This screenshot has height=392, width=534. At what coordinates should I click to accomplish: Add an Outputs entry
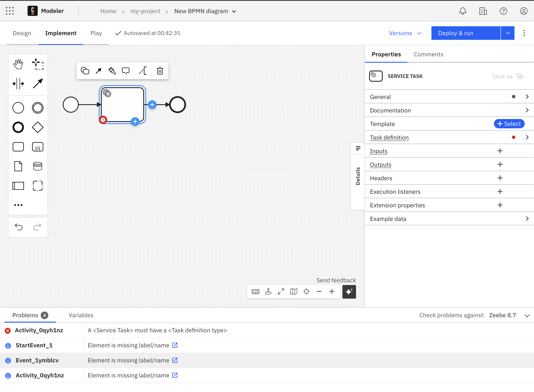(500, 164)
